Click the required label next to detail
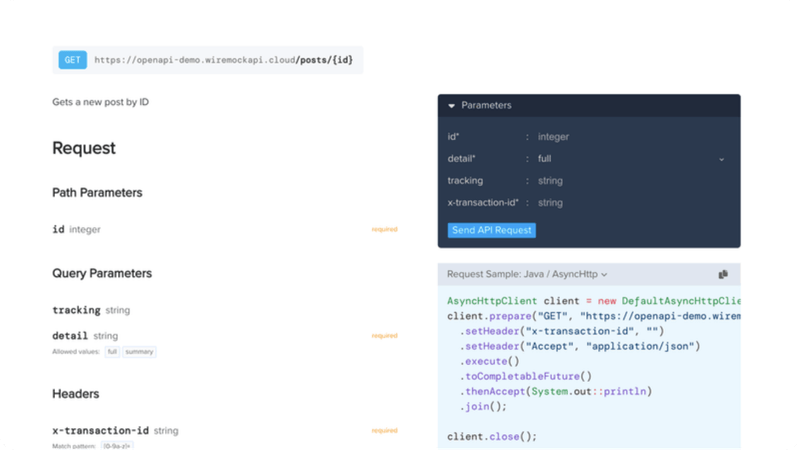 [384, 336]
